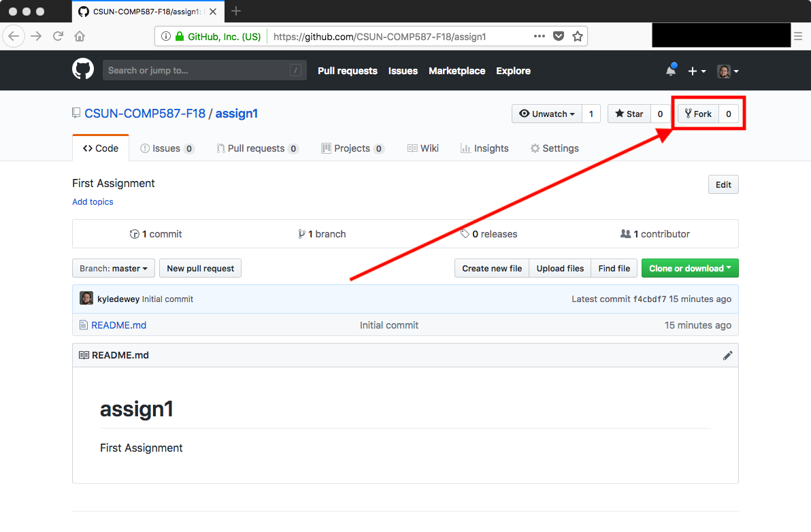Open page actions three-dot menu
Image resolution: width=811 pixels, height=532 pixels.
point(539,36)
